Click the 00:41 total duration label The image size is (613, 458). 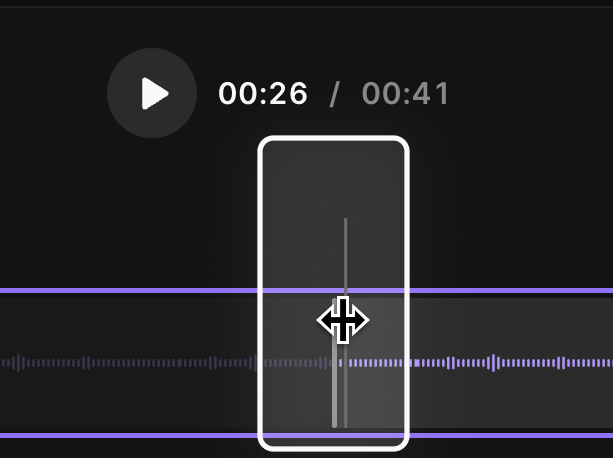point(406,93)
